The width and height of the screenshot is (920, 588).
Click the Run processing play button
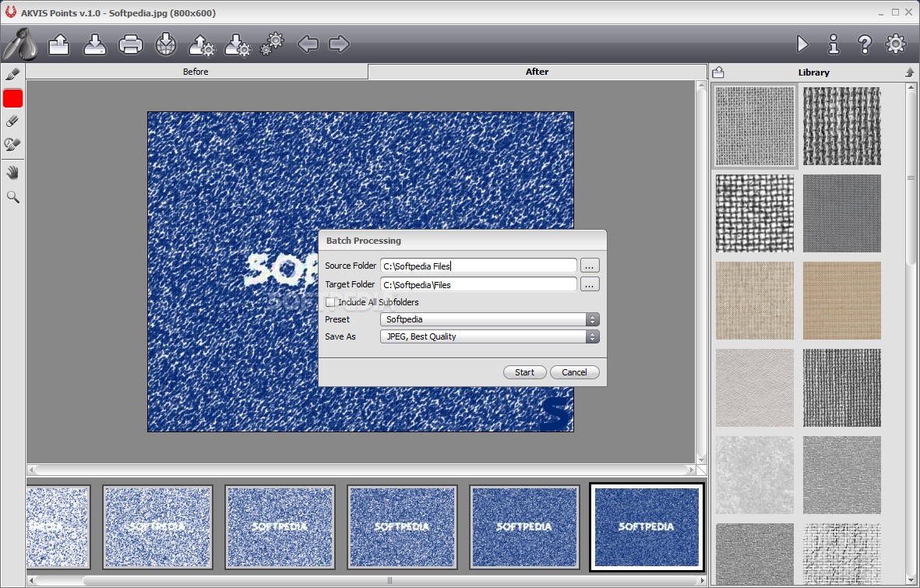point(802,44)
